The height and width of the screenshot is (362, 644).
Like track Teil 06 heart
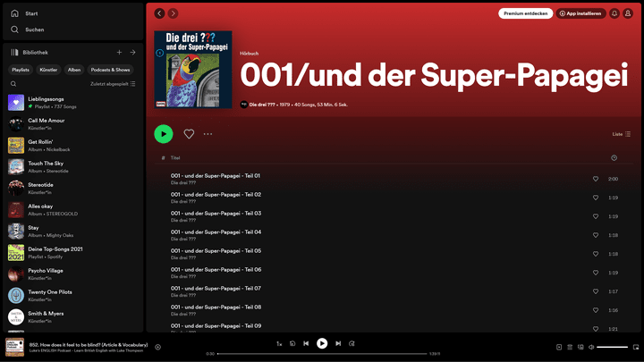[596, 273]
